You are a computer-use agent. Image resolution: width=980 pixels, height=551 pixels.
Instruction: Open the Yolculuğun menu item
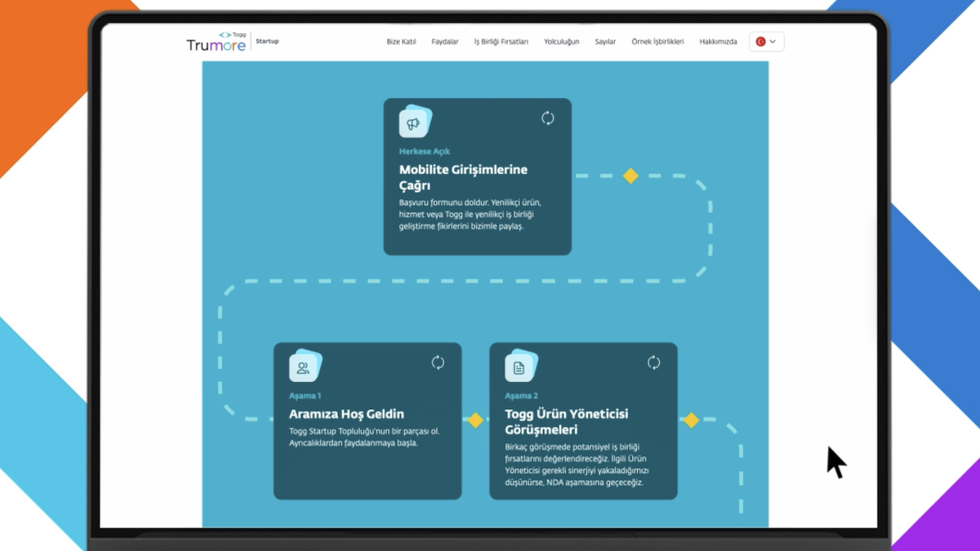561,42
